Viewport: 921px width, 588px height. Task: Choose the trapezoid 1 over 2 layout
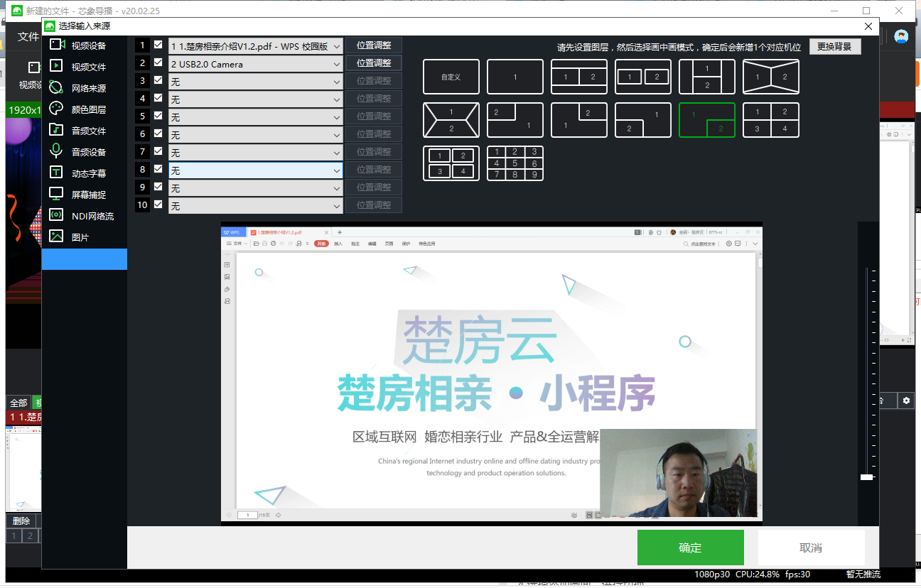point(451,120)
